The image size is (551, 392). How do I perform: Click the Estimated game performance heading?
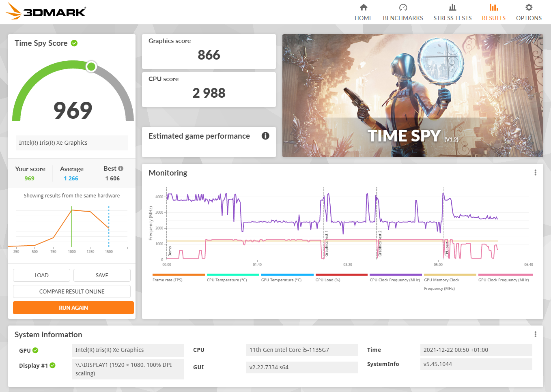click(199, 136)
